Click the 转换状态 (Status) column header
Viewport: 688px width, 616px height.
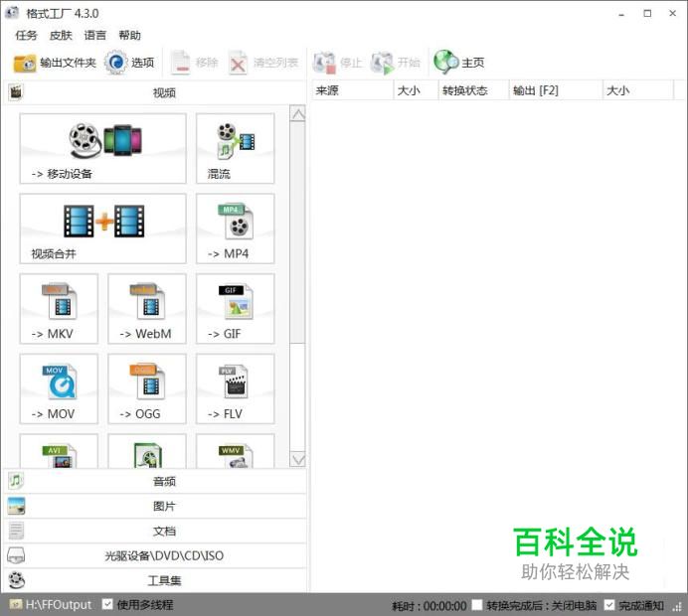coord(473,90)
